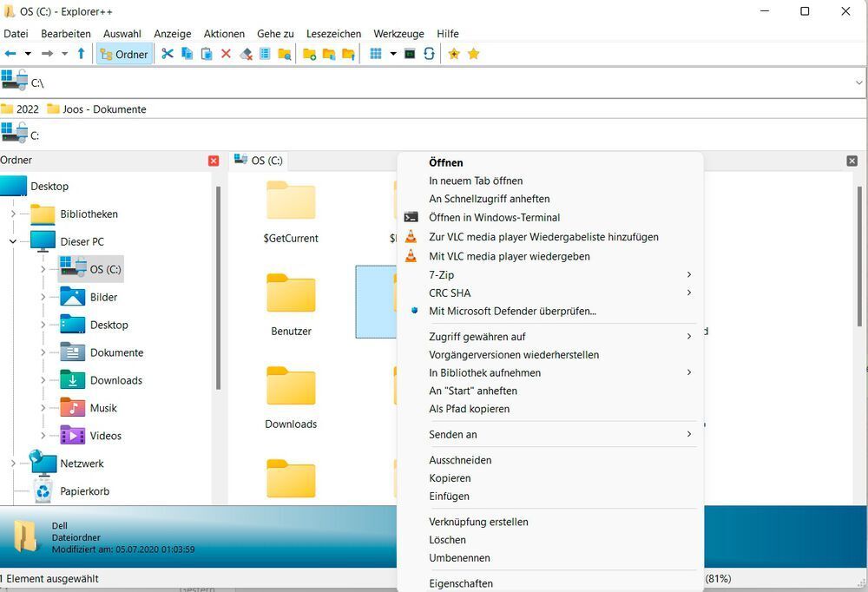
Task: Click the Refresh icon on the toolbar
Action: [429, 54]
